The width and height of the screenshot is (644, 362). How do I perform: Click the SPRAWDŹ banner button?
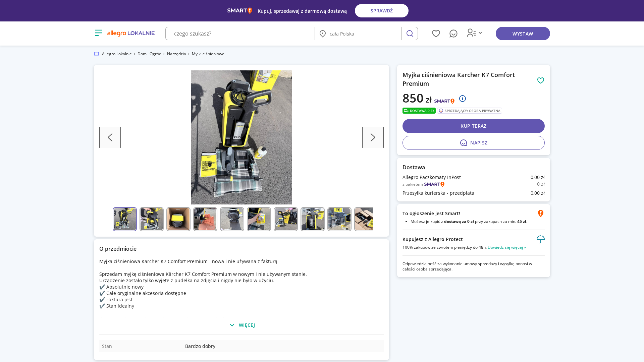(x=382, y=11)
